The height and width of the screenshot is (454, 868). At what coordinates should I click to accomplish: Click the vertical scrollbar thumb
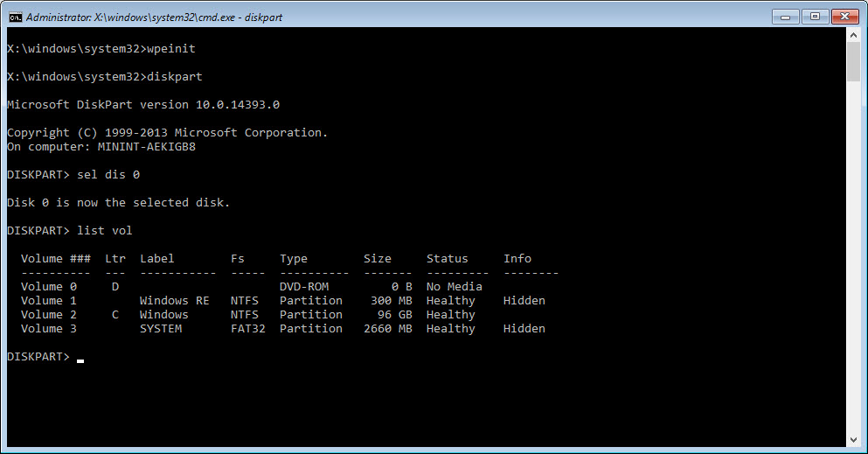pyautogui.click(x=853, y=63)
